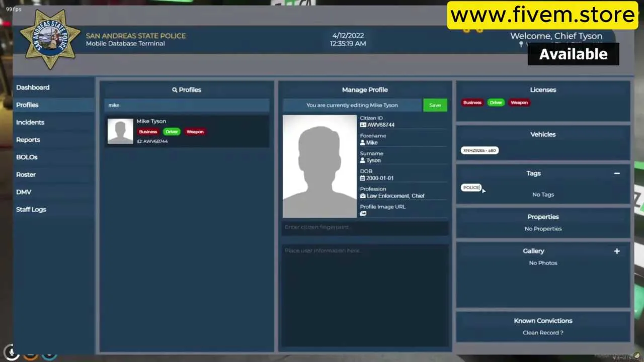Click the citizen fingerprint input field

click(x=365, y=227)
